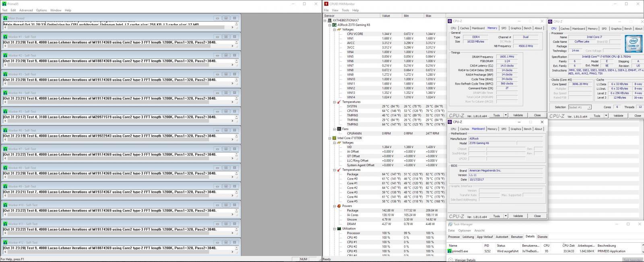
Task: Click Close button in CPU-Z Mainboard window
Action: click(x=537, y=216)
